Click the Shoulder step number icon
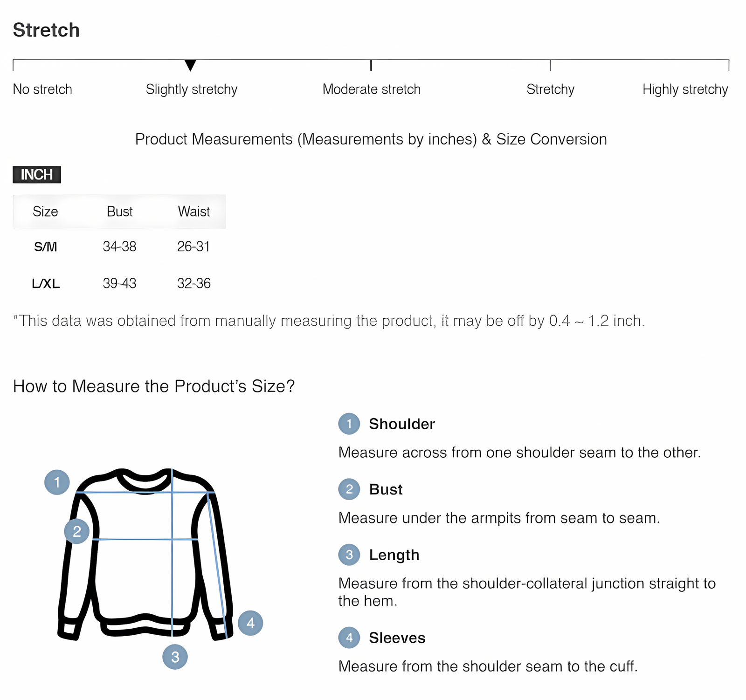The image size is (746, 700). click(349, 424)
